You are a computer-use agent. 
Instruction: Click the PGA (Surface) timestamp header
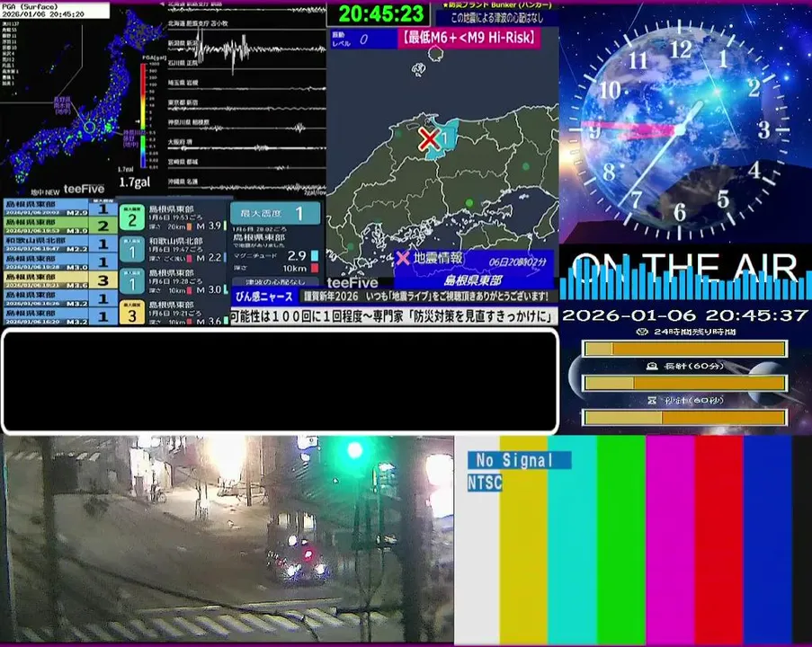tap(54, 11)
